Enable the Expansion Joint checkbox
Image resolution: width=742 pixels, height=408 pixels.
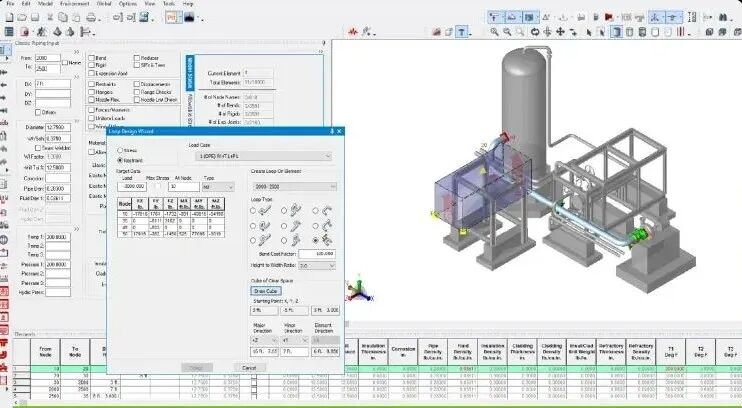click(x=92, y=73)
